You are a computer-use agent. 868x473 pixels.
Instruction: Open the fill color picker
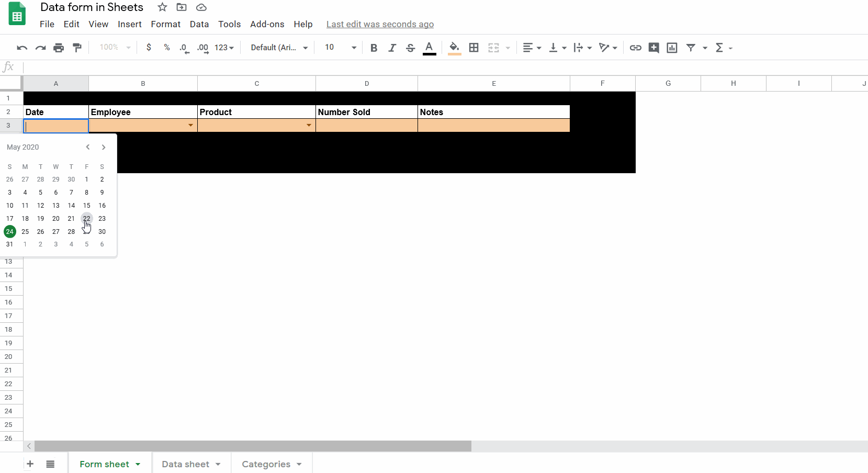(454, 48)
